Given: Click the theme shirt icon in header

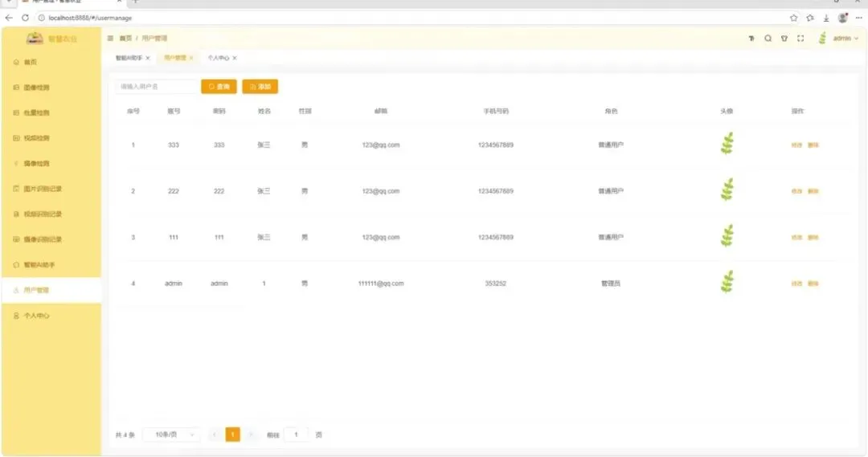Looking at the screenshot, I should pyautogui.click(x=784, y=39).
